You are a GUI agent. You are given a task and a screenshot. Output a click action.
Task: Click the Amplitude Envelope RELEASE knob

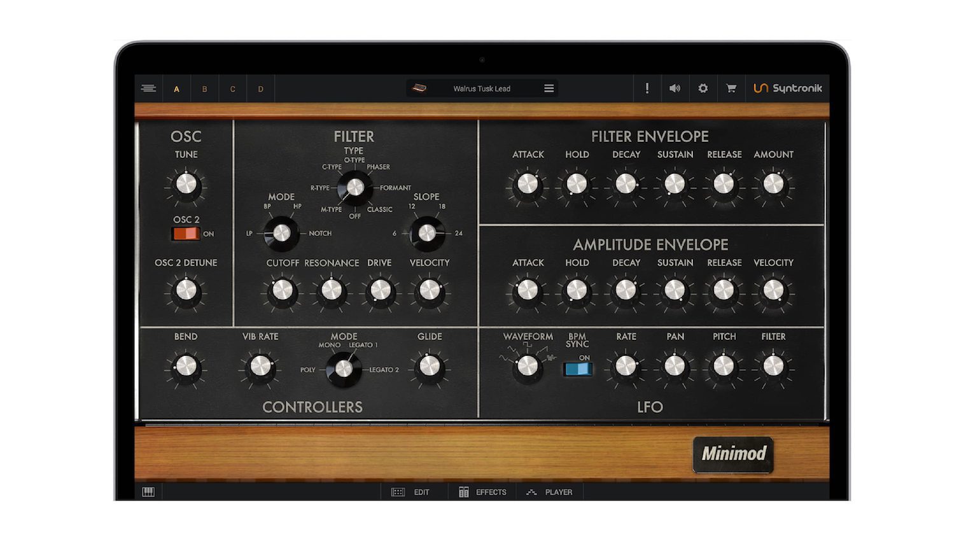click(x=724, y=290)
